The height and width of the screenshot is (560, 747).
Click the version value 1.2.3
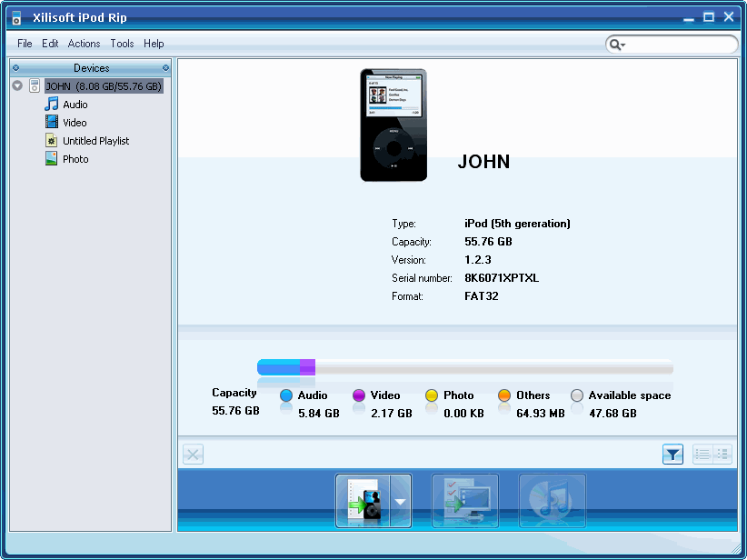pos(478,260)
